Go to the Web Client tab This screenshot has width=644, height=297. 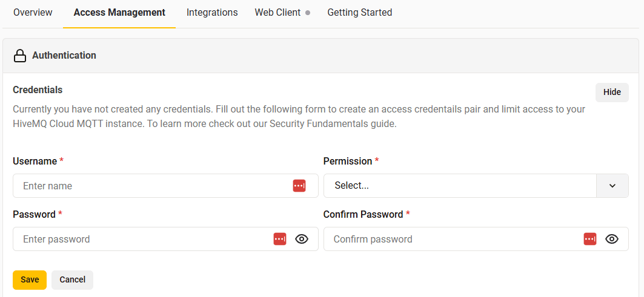click(277, 12)
